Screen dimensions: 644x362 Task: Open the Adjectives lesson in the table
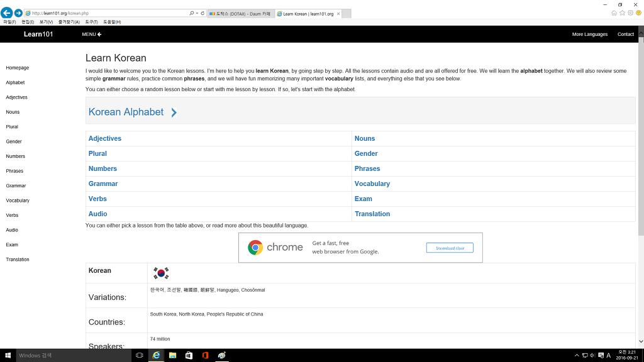point(105,138)
